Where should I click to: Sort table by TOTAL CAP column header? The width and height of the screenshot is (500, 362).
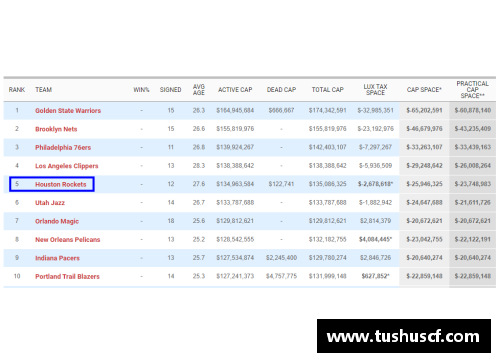(328, 90)
